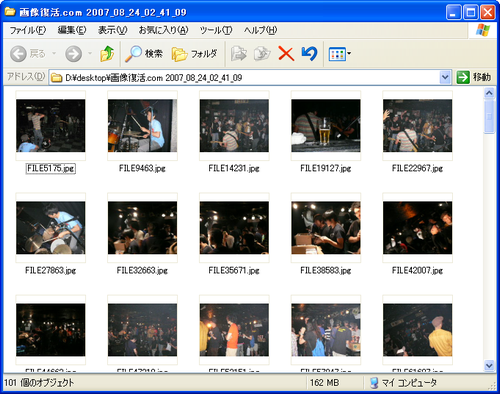The width and height of the screenshot is (500, 394).
Task: Click the Views grid icon
Action: [x=337, y=54]
